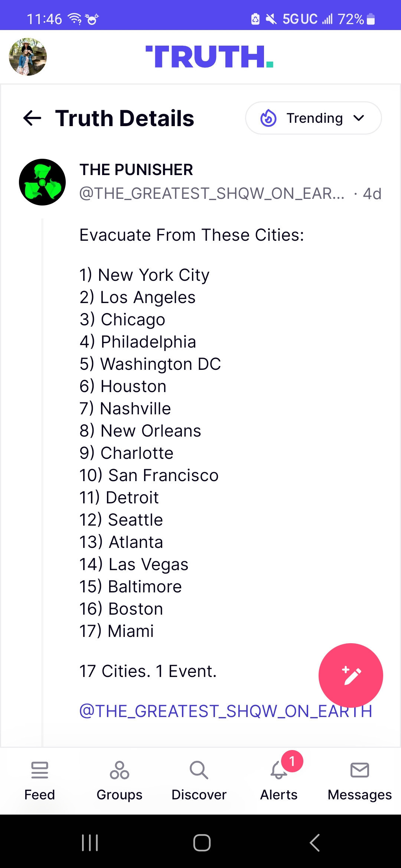Open THE PUNISHER display name
This screenshot has height=868, width=401.
(x=136, y=170)
